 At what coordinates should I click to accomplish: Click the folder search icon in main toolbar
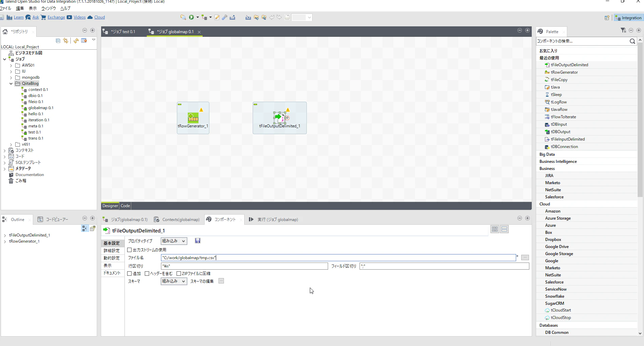[183, 17]
